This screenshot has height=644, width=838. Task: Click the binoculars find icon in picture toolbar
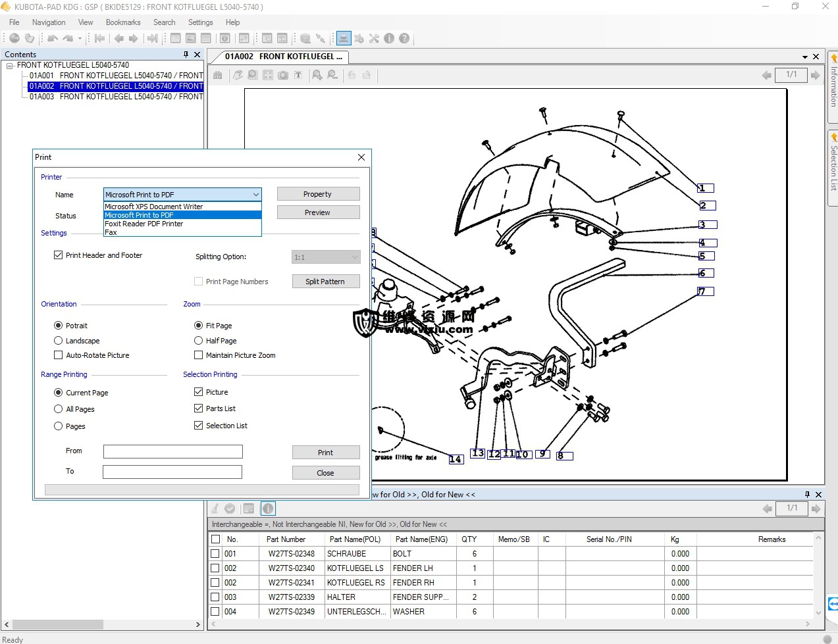point(218,75)
